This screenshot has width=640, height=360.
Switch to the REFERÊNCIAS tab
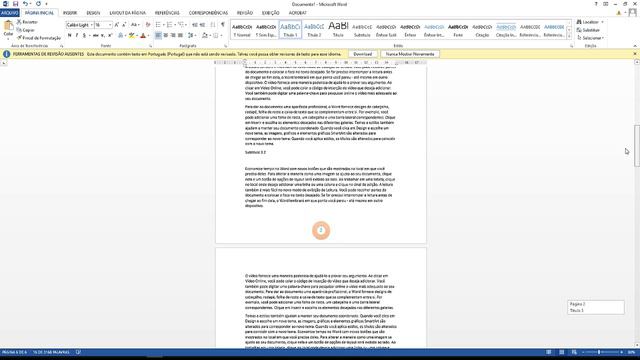point(167,13)
